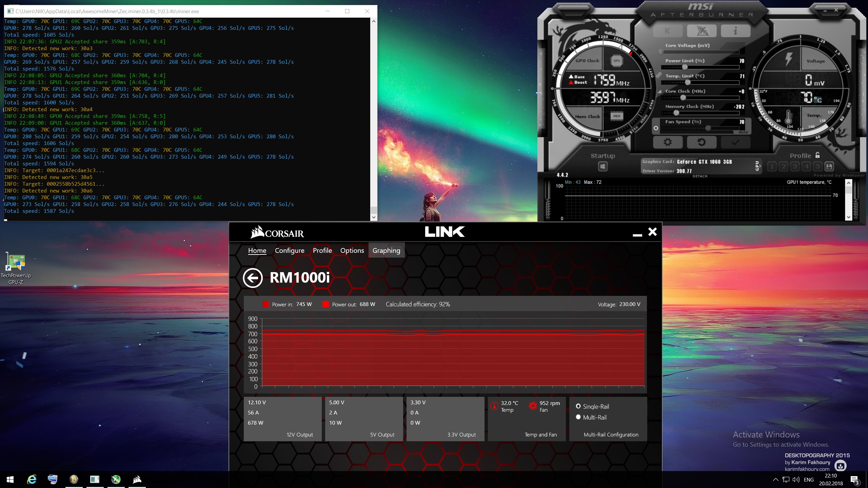Show hidden system tray icons chevron
The image size is (868, 488).
[775, 480]
